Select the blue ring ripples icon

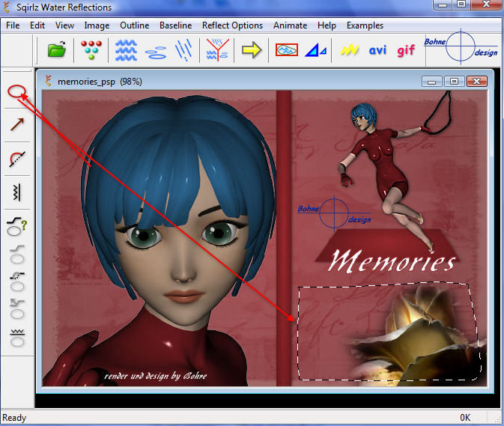[x=155, y=50]
